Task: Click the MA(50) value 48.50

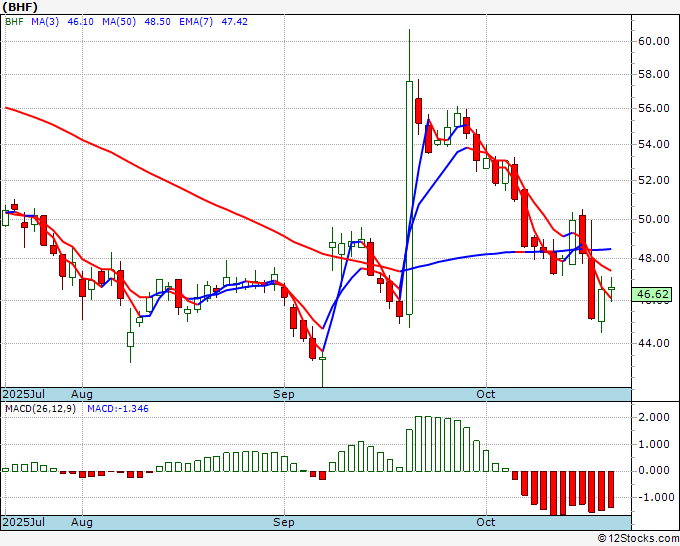Action: (x=157, y=22)
